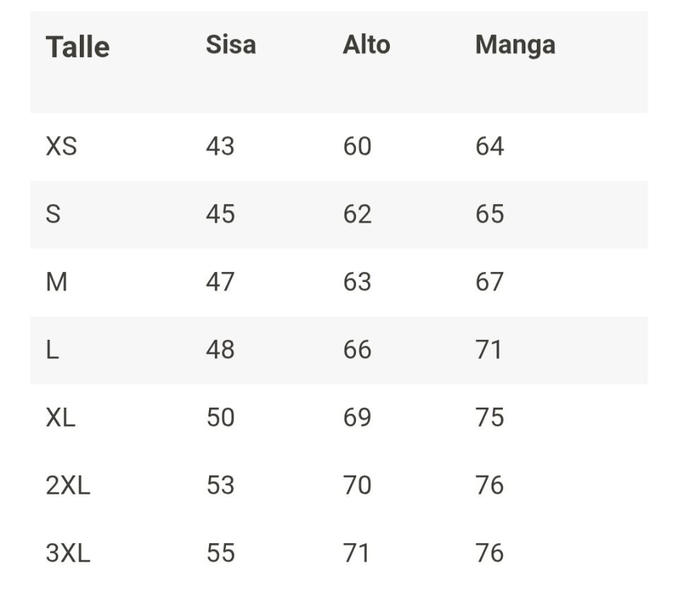Select the S size row label

pyautogui.click(x=53, y=214)
